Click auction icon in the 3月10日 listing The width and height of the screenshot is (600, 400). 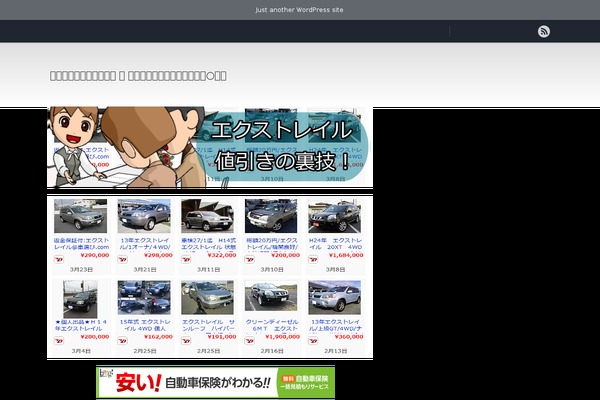pos(249,260)
